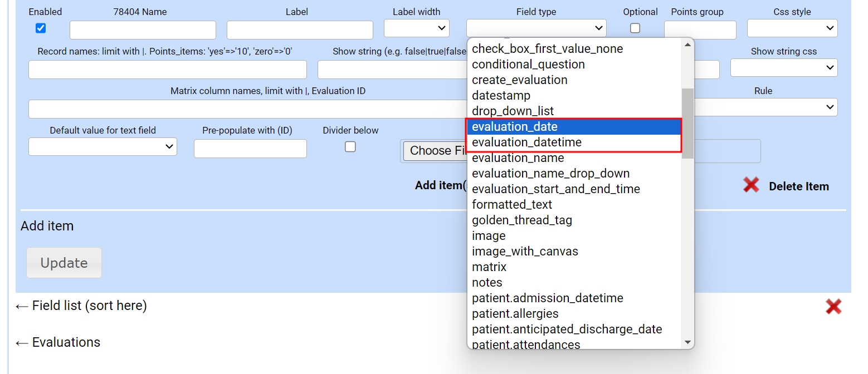This screenshot has height=374, width=868.
Task: Uncheck the Enabled checkbox
Action: [x=41, y=28]
